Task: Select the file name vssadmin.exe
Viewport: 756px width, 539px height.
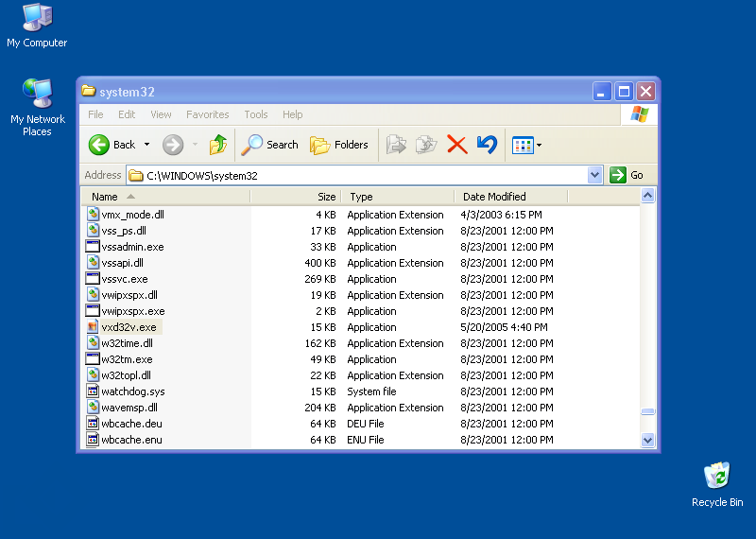Action: pos(132,247)
